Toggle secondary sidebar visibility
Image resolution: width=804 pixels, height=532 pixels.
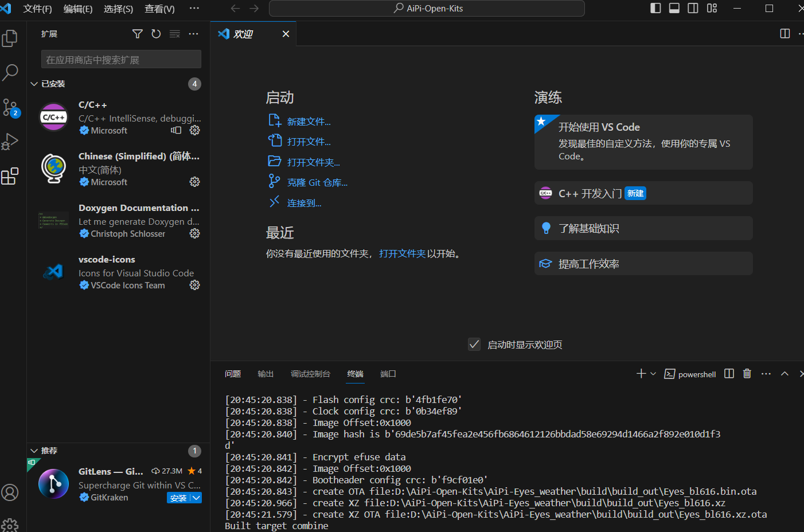[x=693, y=8]
